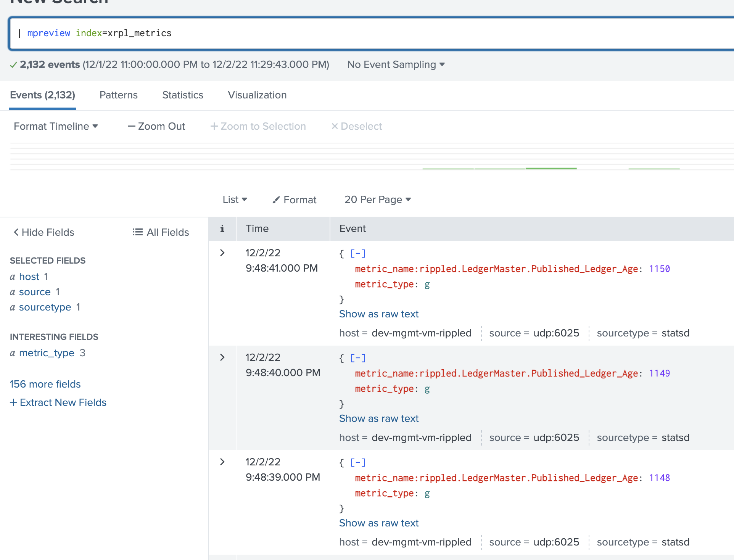Click the 'i' column header icon
The image size is (734, 560).
(x=222, y=229)
